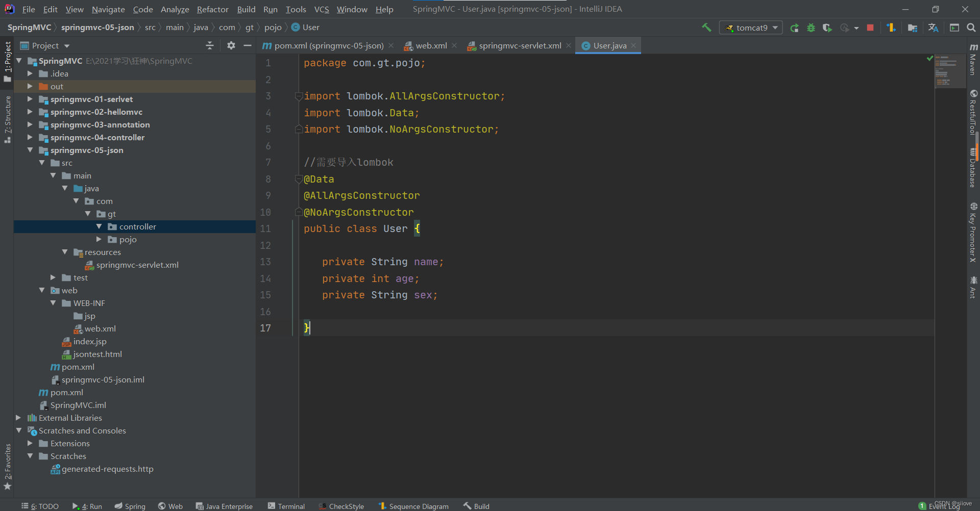This screenshot has height=511, width=980.
Task: Expand the .idea folder
Action: click(30, 73)
